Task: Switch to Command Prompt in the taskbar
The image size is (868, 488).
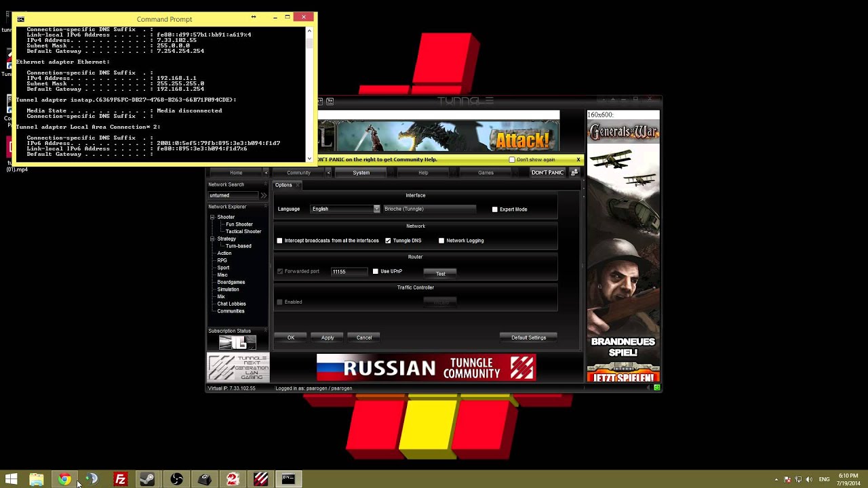Action: coord(288,479)
